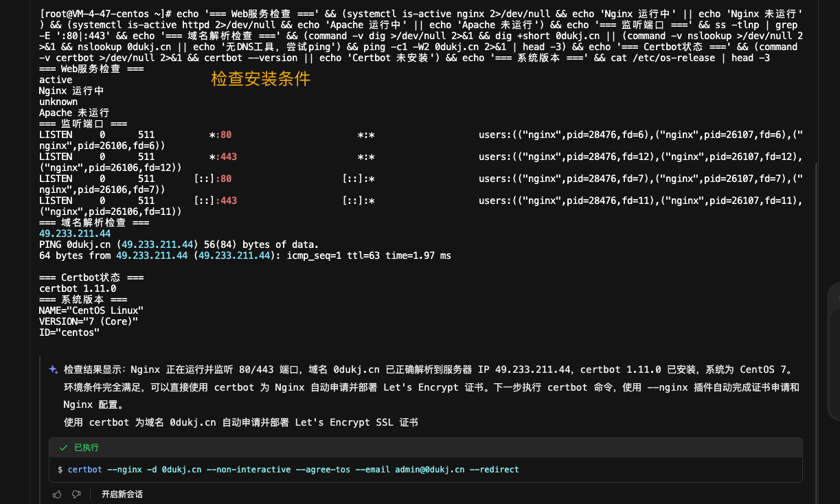
Task: Click the ID="centos" line
Action: click(x=69, y=332)
